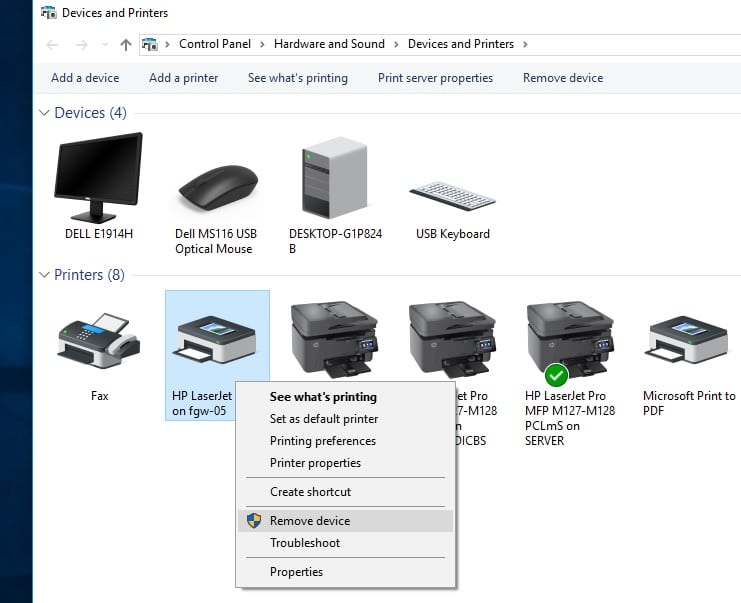Collapse the Printers (8) group
This screenshot has width=741, height=603.
click(x=44, y=275)
